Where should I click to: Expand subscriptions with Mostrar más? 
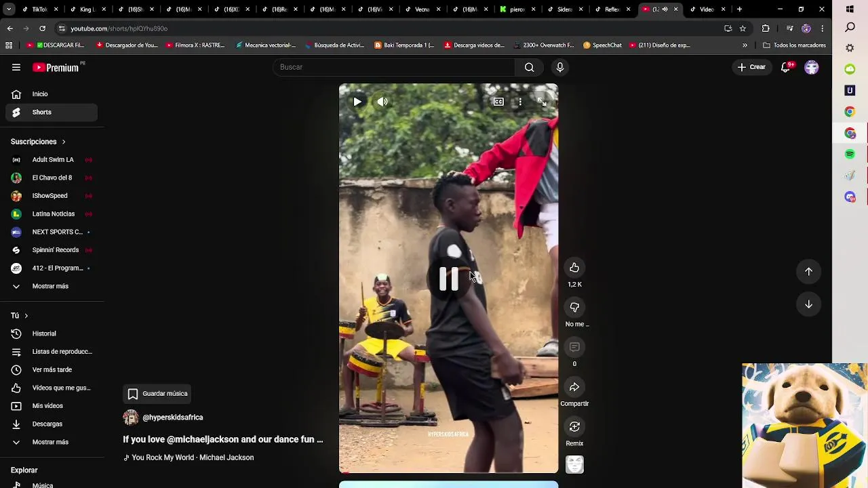[52, 286]
